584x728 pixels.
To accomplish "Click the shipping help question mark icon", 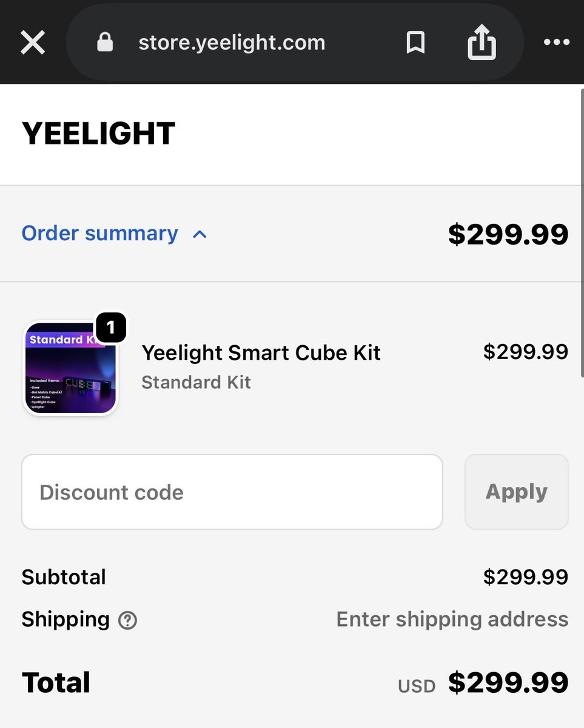I will [x=127, y=621].
